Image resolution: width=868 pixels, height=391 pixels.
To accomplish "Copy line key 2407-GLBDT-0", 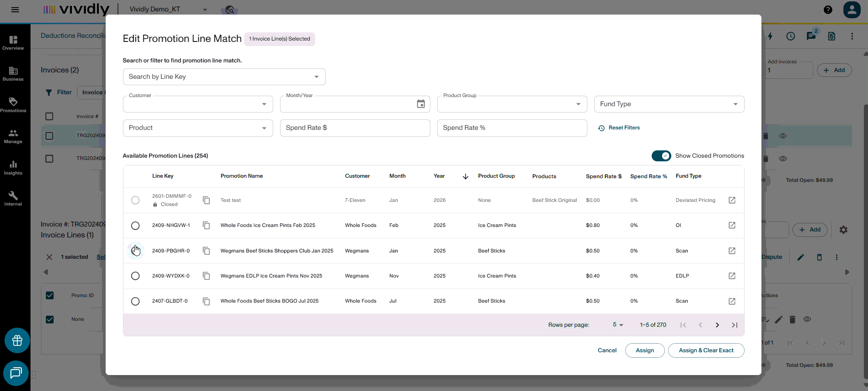I will pyautogui.click(x=206, y=301).
